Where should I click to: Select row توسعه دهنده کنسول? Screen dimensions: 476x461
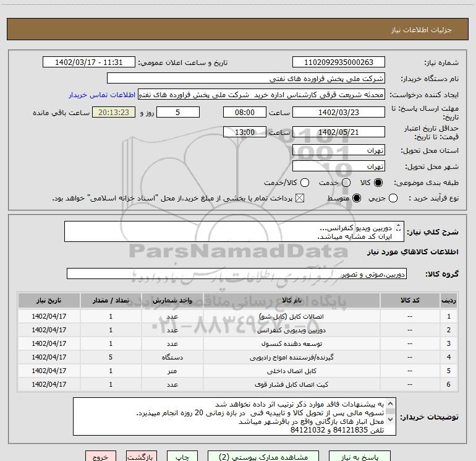(238, 343)
